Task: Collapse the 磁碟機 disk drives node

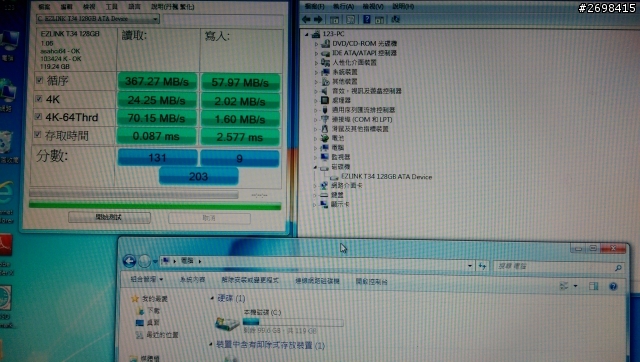Action: click(x=315, y=167)
